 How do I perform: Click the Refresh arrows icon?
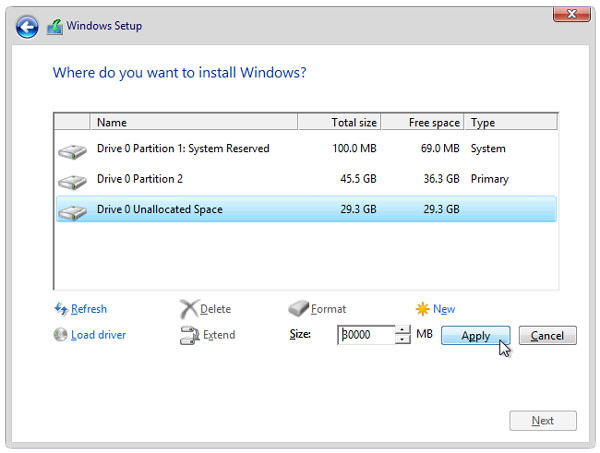(61, 308)
